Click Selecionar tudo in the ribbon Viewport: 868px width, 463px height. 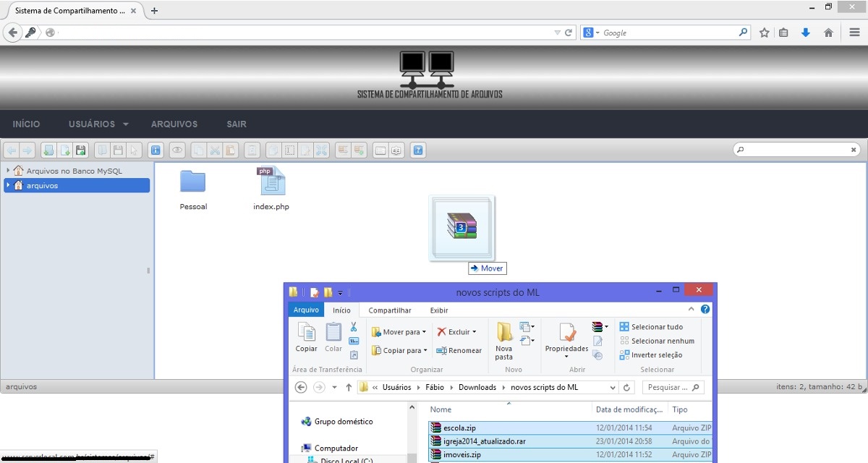(651, 327)
